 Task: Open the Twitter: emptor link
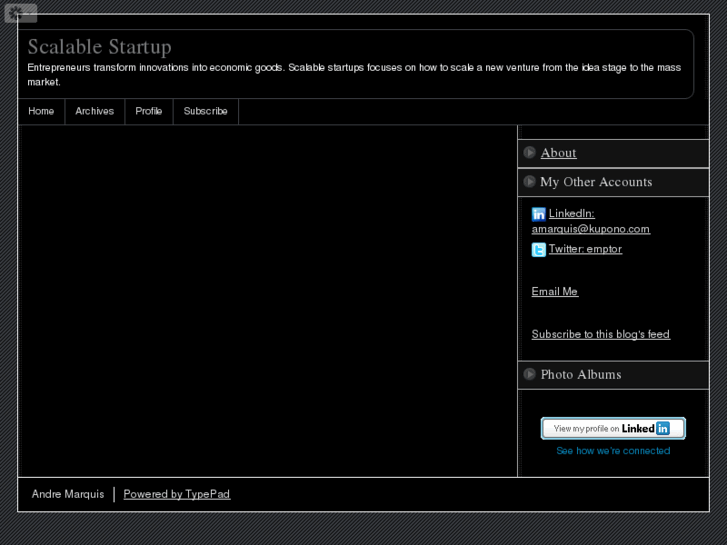585,249
